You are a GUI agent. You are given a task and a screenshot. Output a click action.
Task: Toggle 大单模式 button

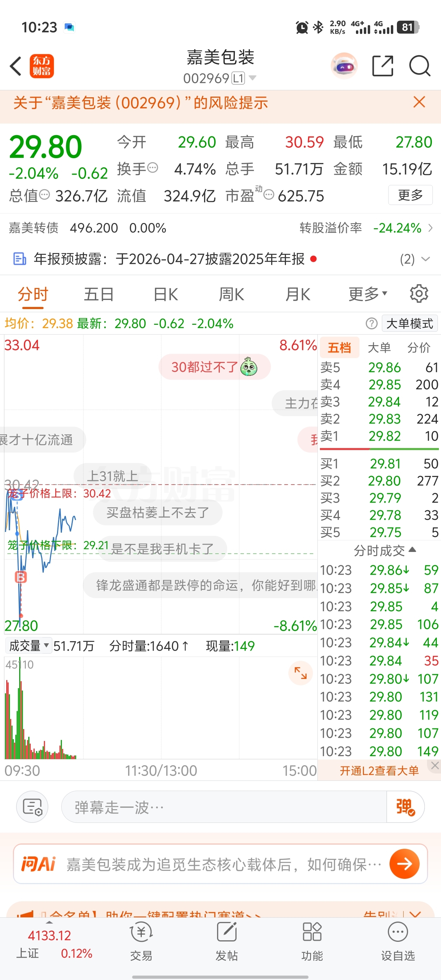click(409, 323)
